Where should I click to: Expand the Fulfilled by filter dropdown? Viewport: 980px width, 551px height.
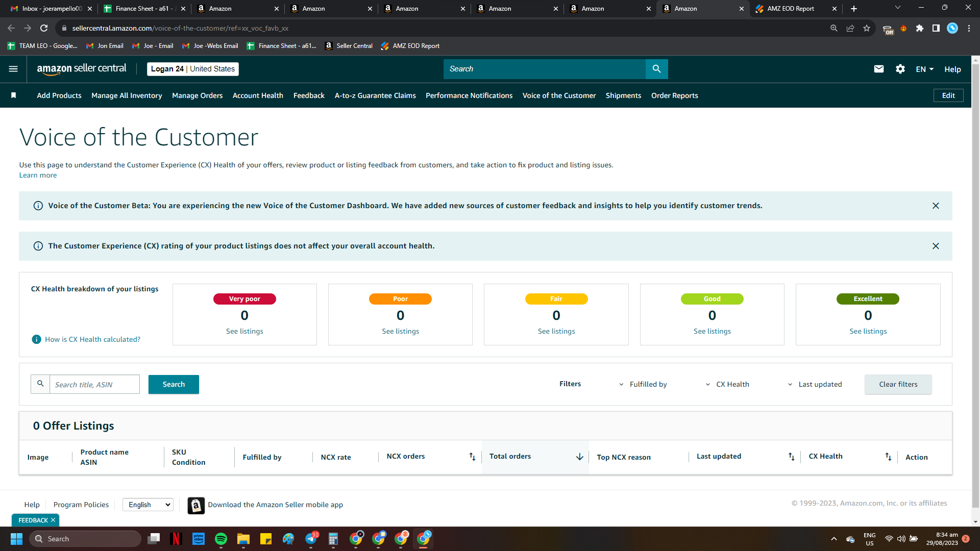643,385
